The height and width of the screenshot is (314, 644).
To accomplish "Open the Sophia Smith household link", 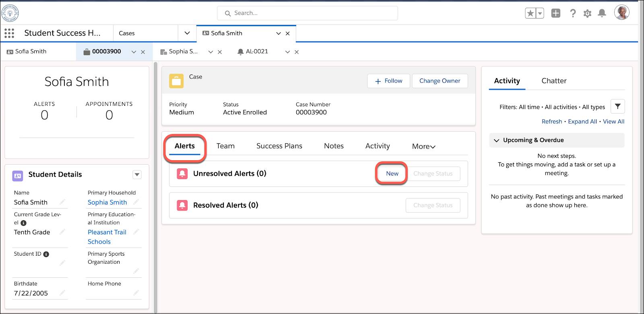I will 107,202.
